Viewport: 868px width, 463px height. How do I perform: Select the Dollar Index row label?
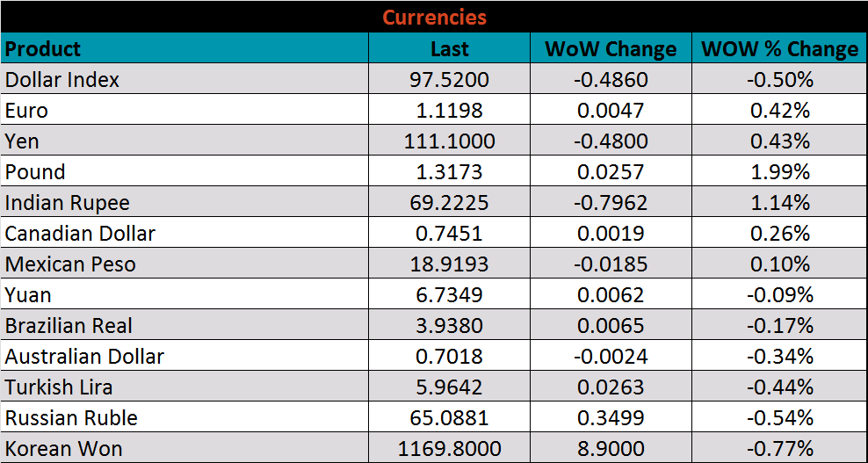62,80
